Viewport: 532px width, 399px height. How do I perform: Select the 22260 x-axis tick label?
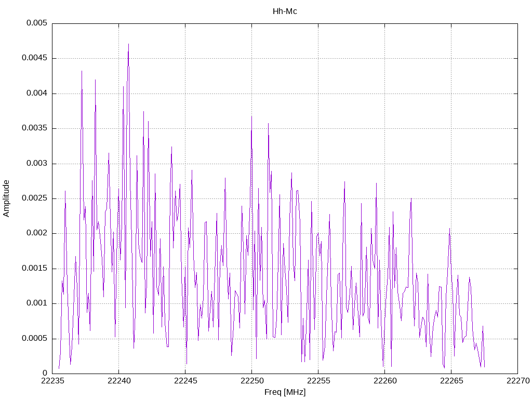tap(385, 381)
